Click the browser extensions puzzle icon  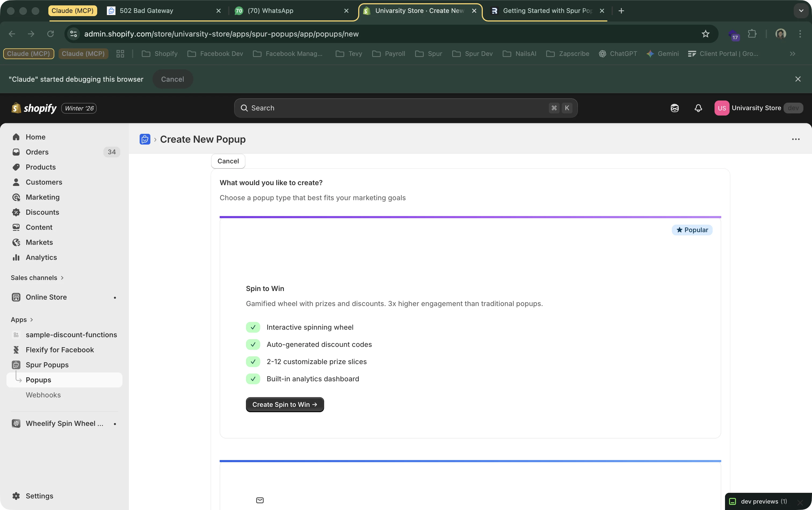click(x=752, y=34)
